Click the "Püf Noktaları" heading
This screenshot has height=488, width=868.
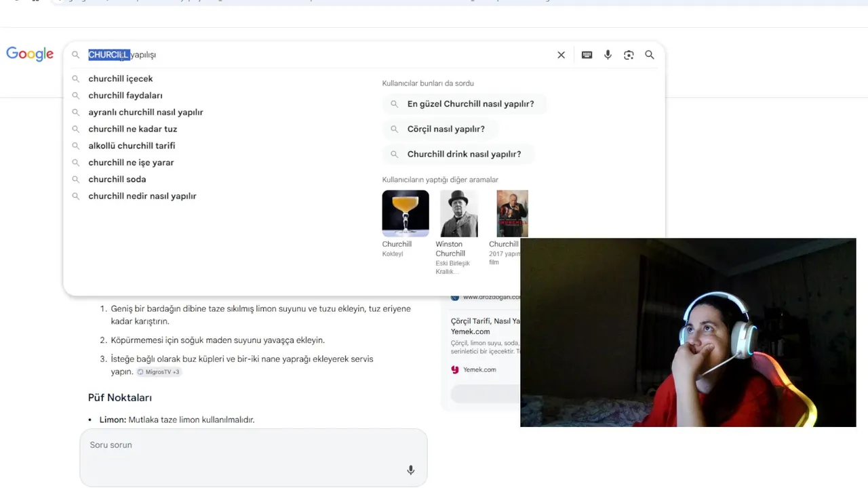point(120,398)
